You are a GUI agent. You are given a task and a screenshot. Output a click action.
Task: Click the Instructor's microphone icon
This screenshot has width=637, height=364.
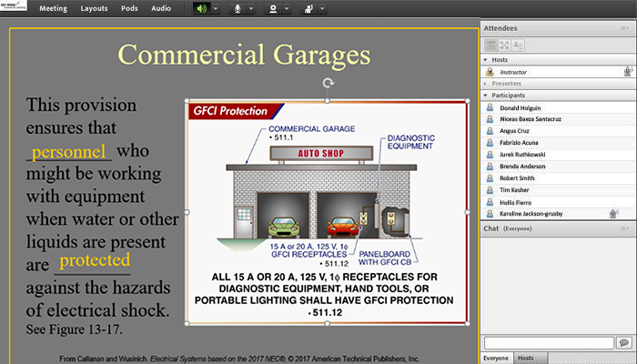[627, 71]
